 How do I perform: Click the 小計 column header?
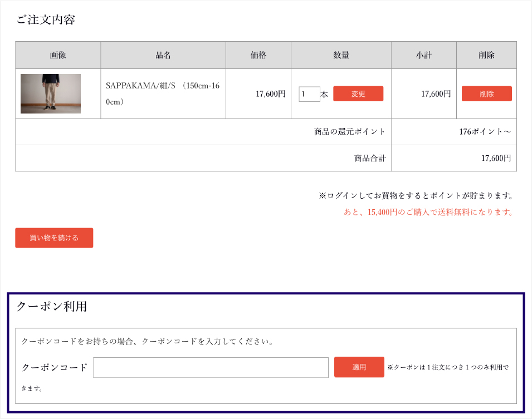click(x=424, y=55)
